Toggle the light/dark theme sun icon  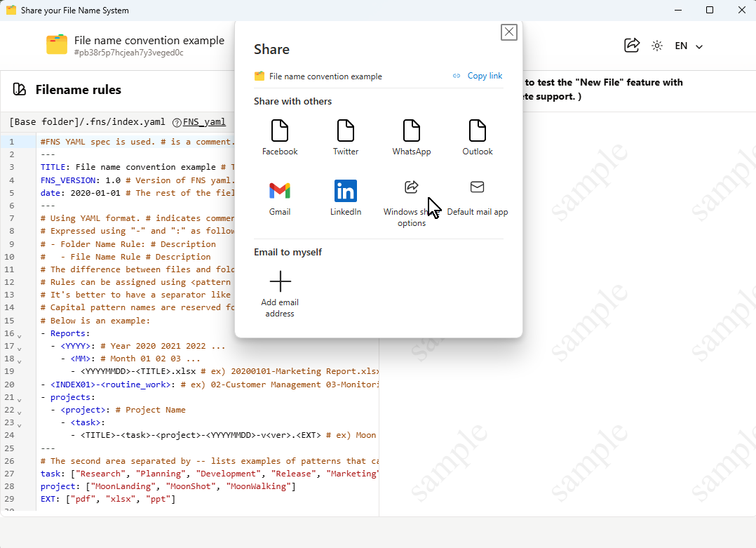657,46
